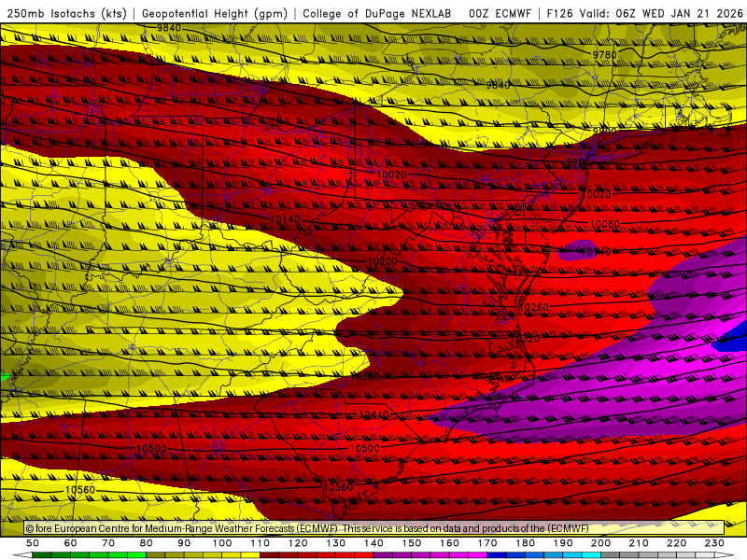Click the 'Valid: 06Z WED JAN 21 2026' text
This screenshot has width=747, height=560.
click(x=661, y=14)
